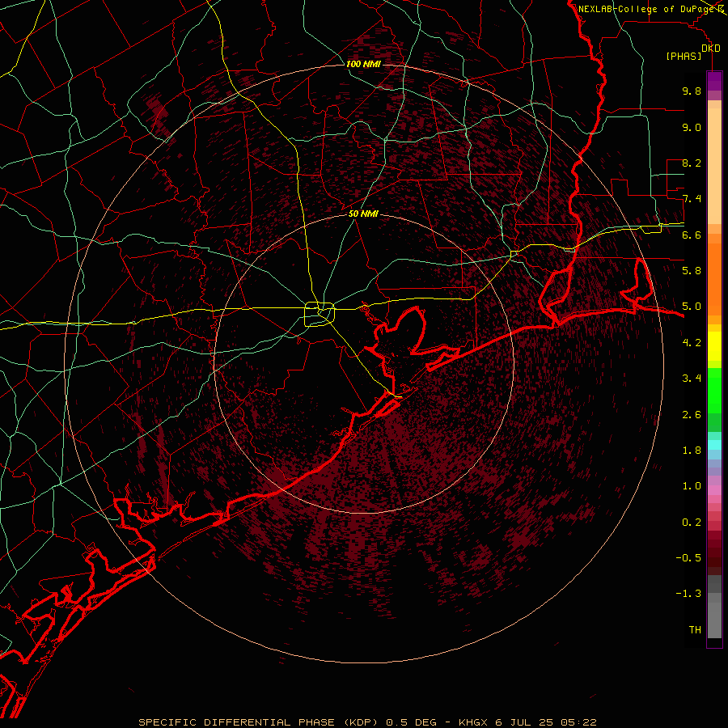Click the 3.4 legend value
Screen dimensions: 728x728
[x=692, y=379]
